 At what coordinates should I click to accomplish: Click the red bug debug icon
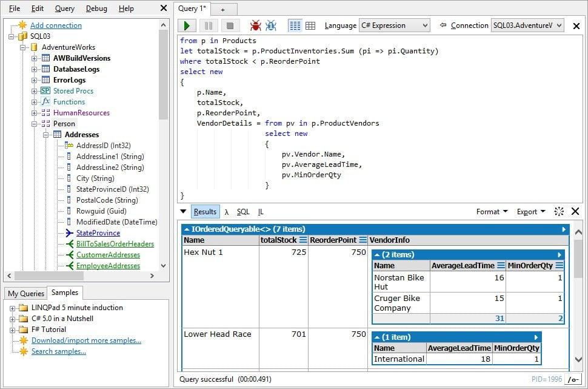coord(256,25)
